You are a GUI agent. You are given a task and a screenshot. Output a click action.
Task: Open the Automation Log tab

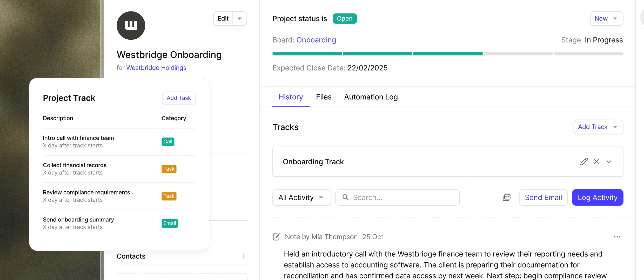tap(371, 97)
